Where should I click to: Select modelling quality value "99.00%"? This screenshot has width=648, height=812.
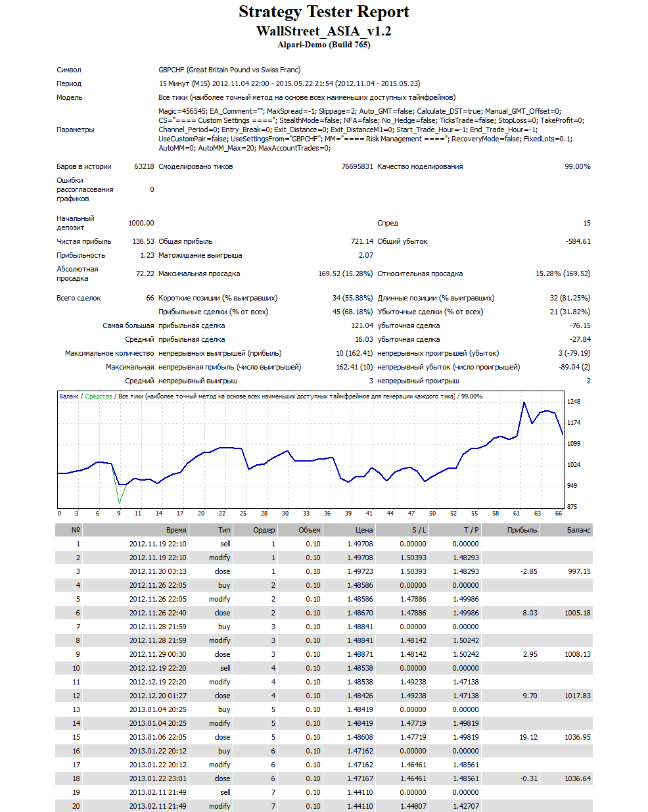click(578, 166)
